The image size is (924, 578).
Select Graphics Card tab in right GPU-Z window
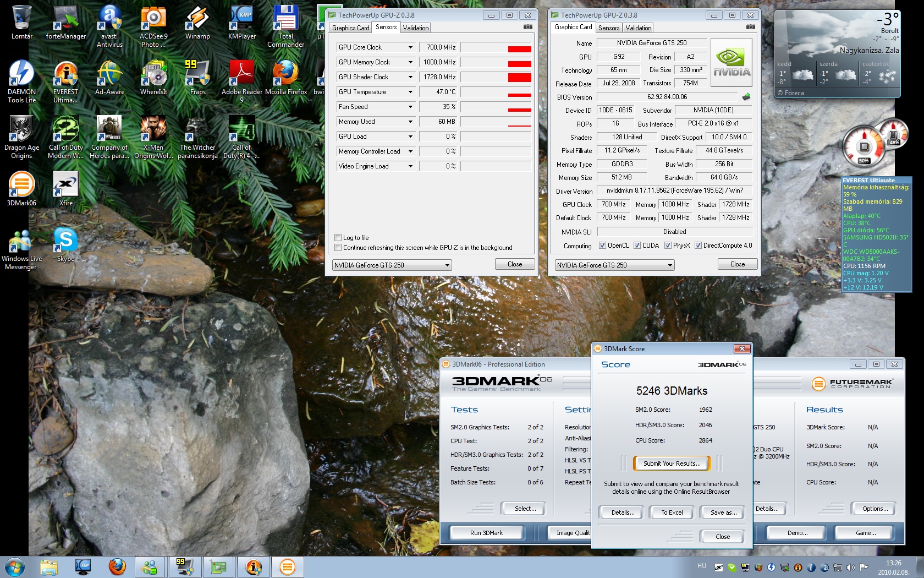(x=574, y=27)
